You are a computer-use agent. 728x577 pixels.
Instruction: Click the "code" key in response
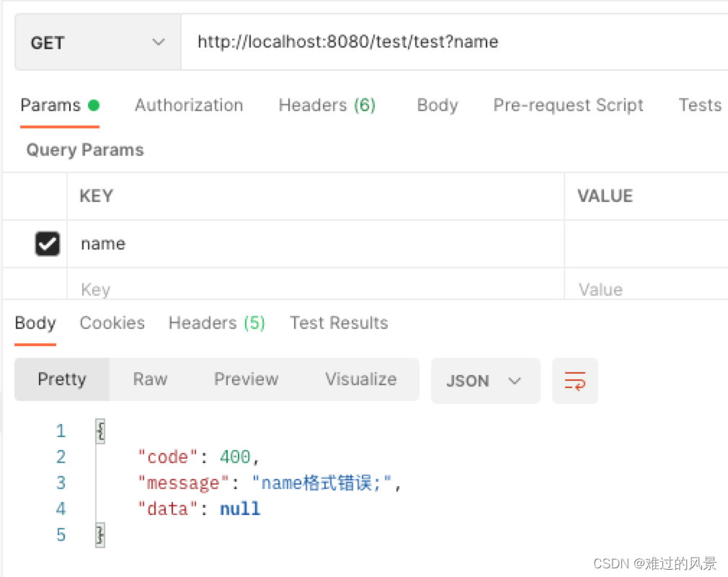pos(168,457)
